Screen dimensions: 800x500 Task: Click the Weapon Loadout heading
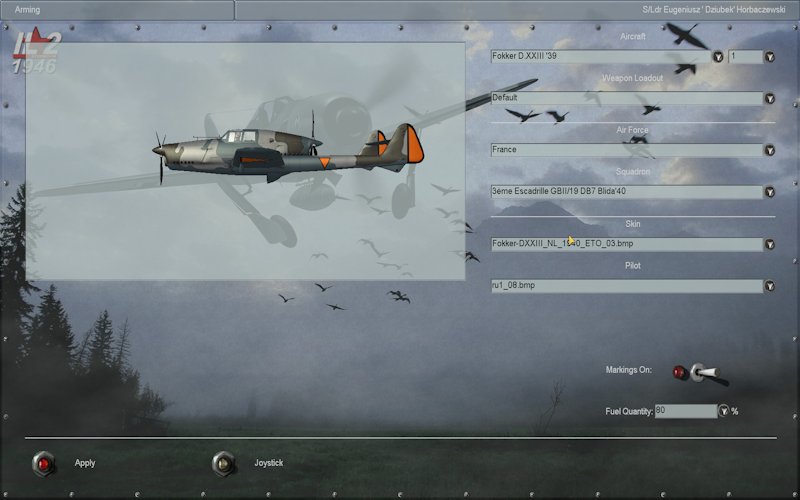point(633,78)
